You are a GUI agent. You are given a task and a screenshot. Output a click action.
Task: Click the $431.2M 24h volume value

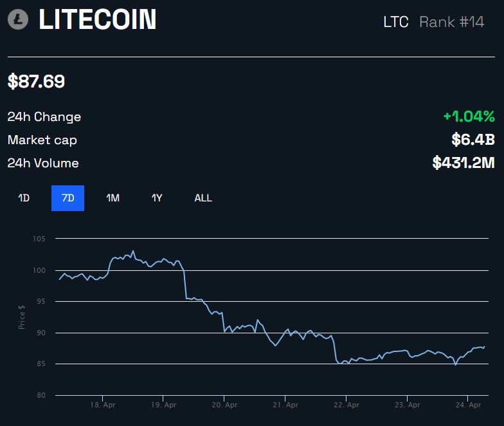(x=464, y=163)
